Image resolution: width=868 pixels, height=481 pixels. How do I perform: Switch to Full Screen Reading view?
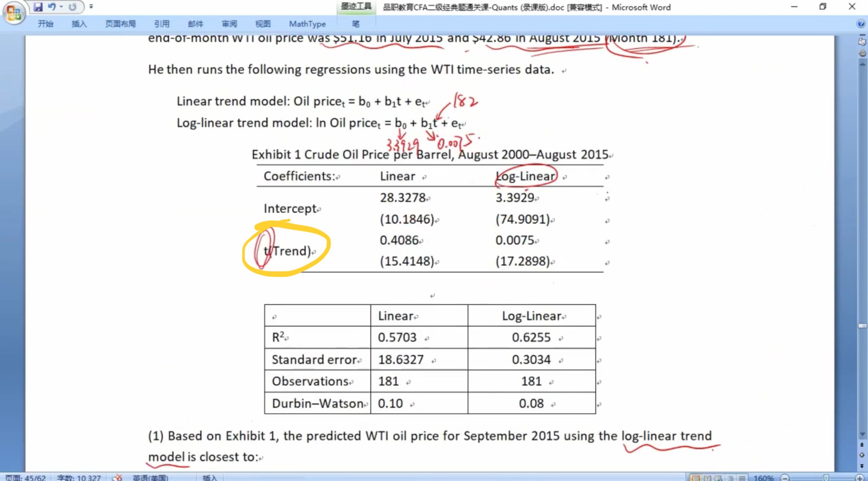707,478
